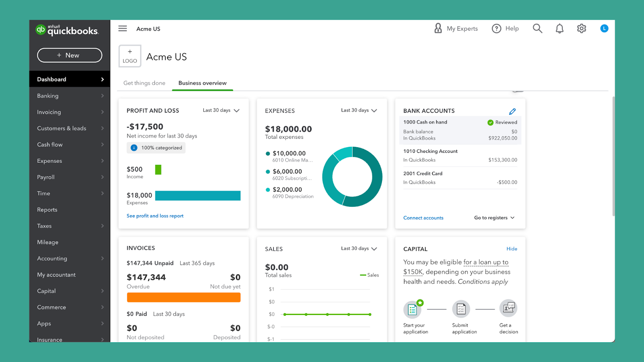Open Taxes in the sidebar
Image resolution: width=644 pixels, height=362 pixels.
click(70, 226)
